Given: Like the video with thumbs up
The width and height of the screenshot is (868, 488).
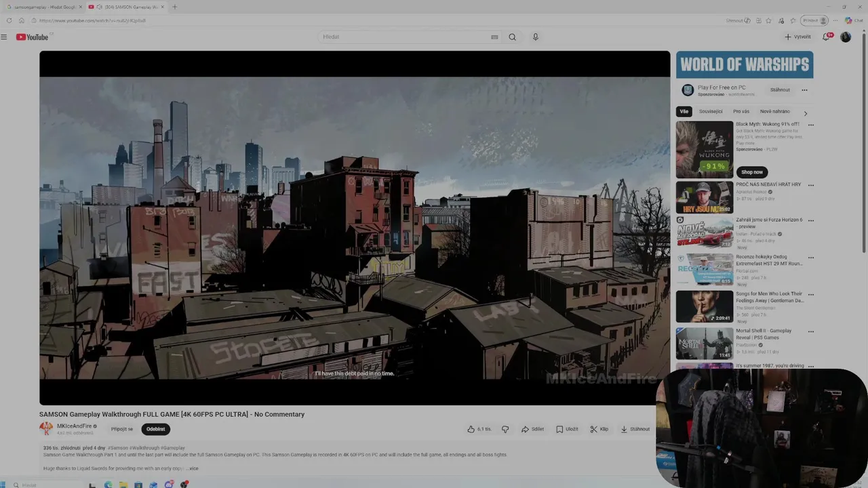Looking at the screenshot, I should (479, 429).
